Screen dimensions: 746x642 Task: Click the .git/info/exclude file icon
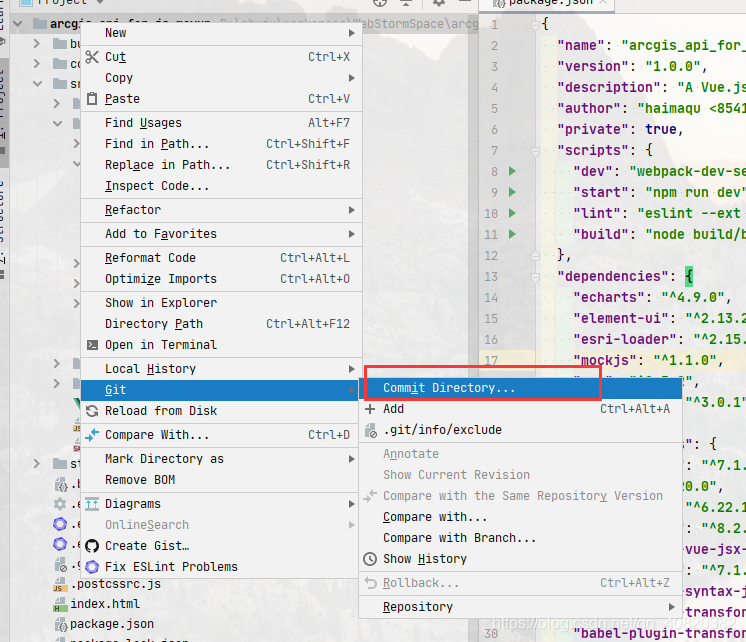click(371, 430)
